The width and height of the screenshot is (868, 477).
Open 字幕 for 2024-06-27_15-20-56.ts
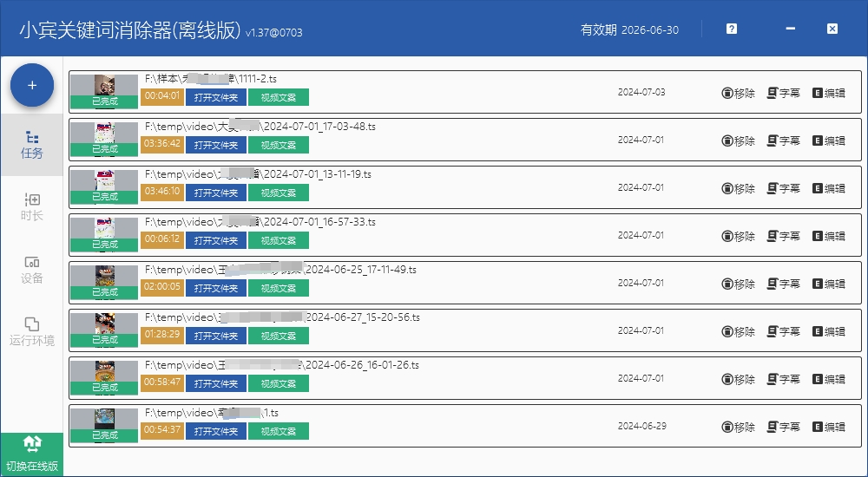(784, 331)
